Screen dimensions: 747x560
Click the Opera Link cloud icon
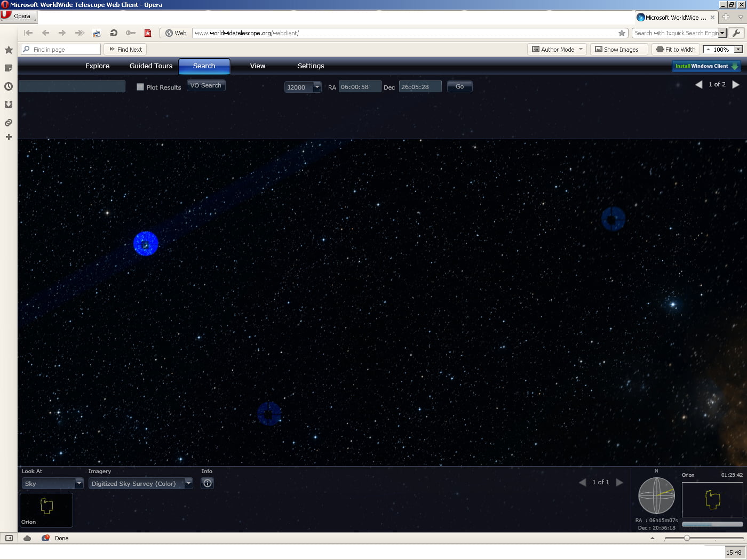pyautogui.click(x=27, y=538)
